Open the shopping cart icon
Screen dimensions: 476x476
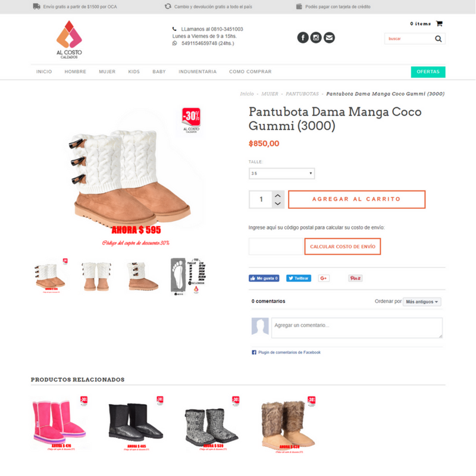pyautogui.click(x=439, y=23)
